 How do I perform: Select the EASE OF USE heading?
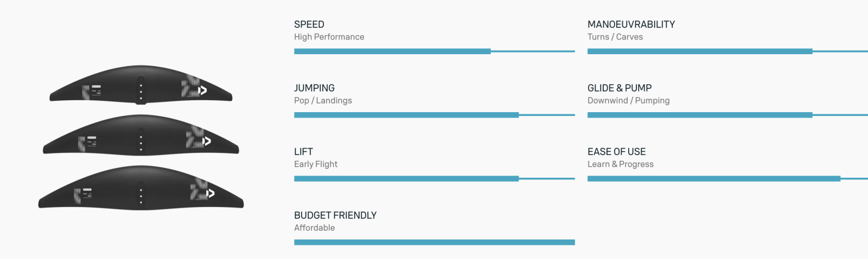[616, 152]
